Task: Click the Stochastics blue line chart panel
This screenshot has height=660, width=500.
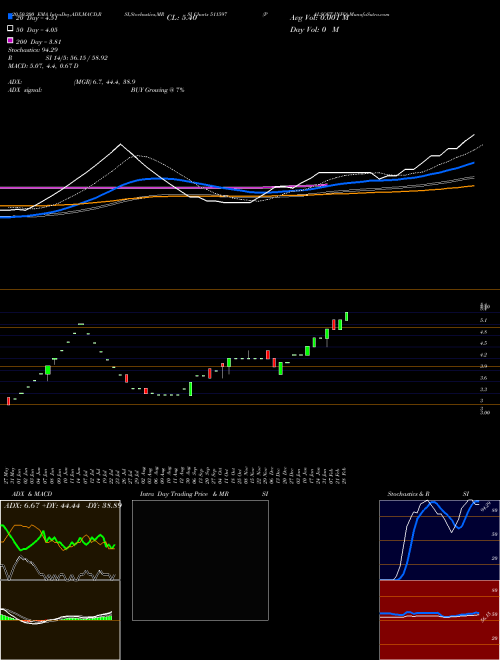Action: click(439, 540)
